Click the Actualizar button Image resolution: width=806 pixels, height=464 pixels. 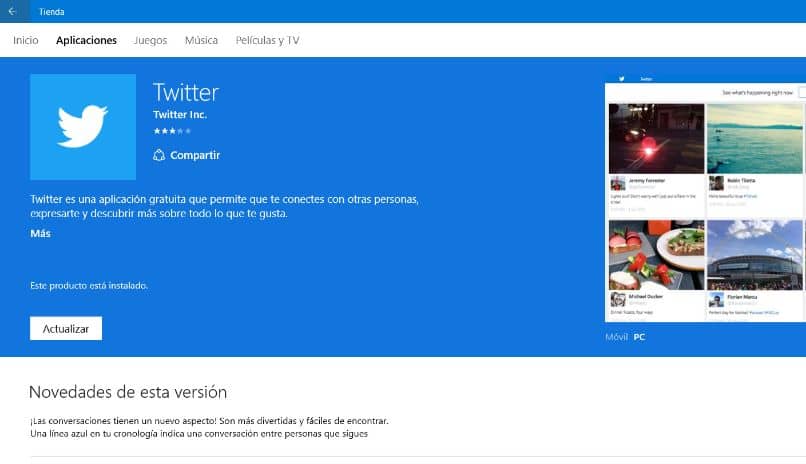[x=66, y=328]
